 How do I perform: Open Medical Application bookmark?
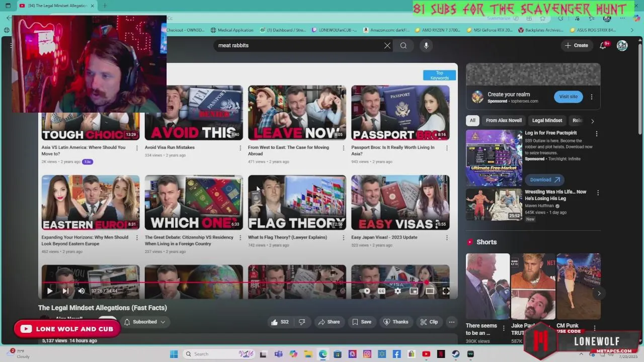click(x=232, y=30)
